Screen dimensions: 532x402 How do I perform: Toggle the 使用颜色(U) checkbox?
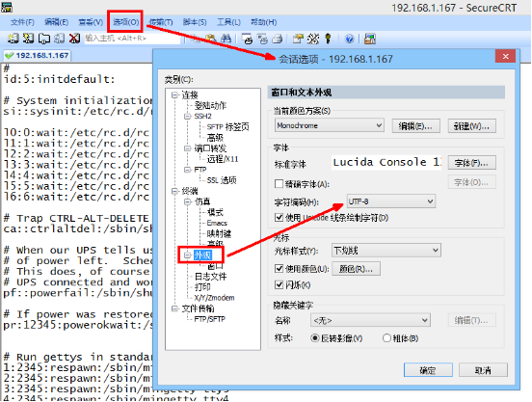279,269
